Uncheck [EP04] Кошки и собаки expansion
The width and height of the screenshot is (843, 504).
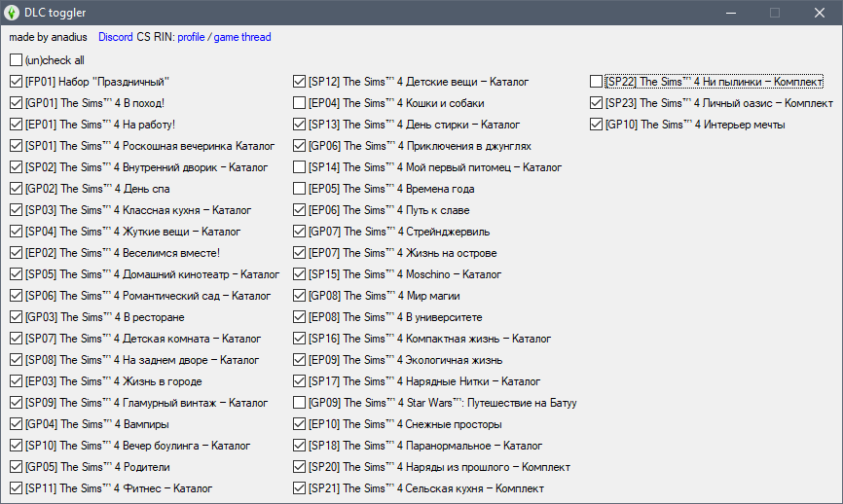click(300, 103)
